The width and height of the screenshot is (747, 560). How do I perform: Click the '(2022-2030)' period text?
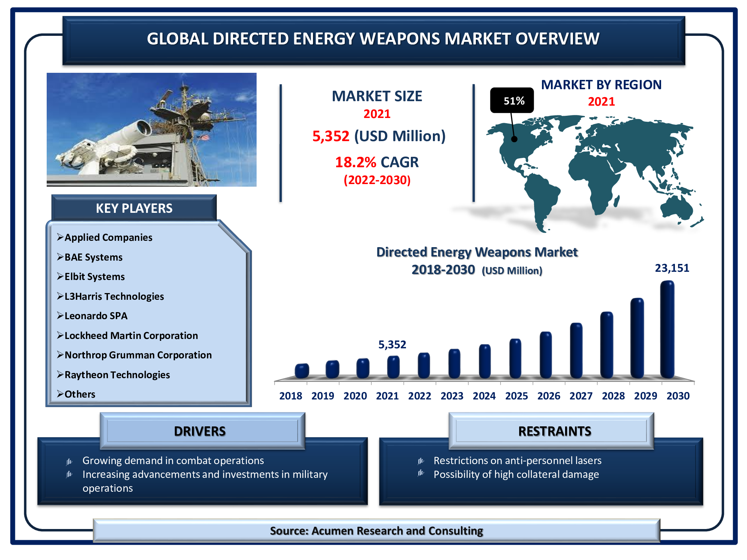pos(377,180)
